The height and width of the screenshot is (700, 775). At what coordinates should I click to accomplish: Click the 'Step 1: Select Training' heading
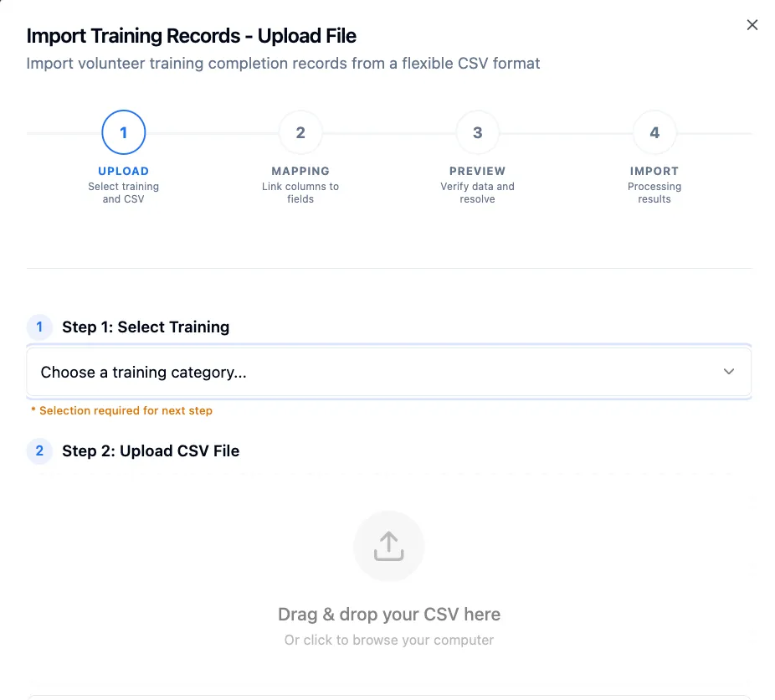146,327
